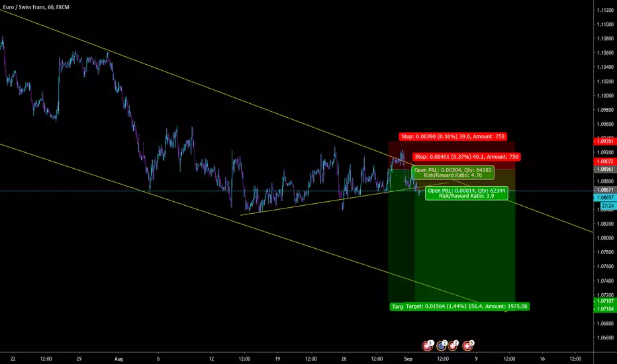Click the green 1.07107 price tag
This screenshot has height=364, width=617.
tap(605, 301)
